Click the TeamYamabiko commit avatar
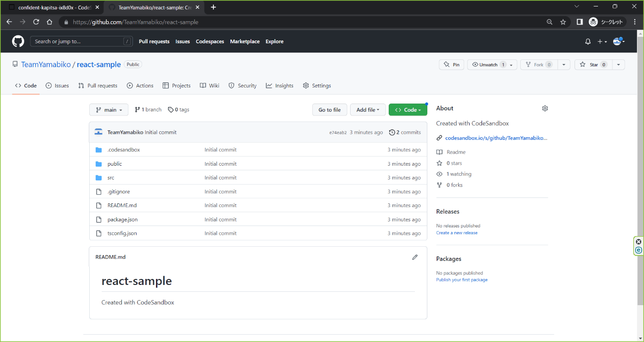 pyautogui.click(x=98, y=132)
